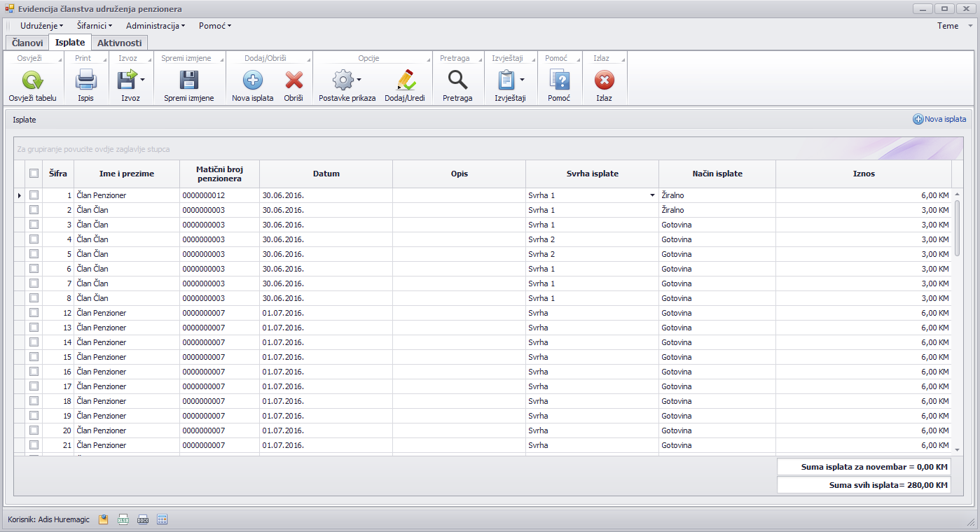
Task: Click the XLSX export icon in status bar
Action: tap(123, 519)
